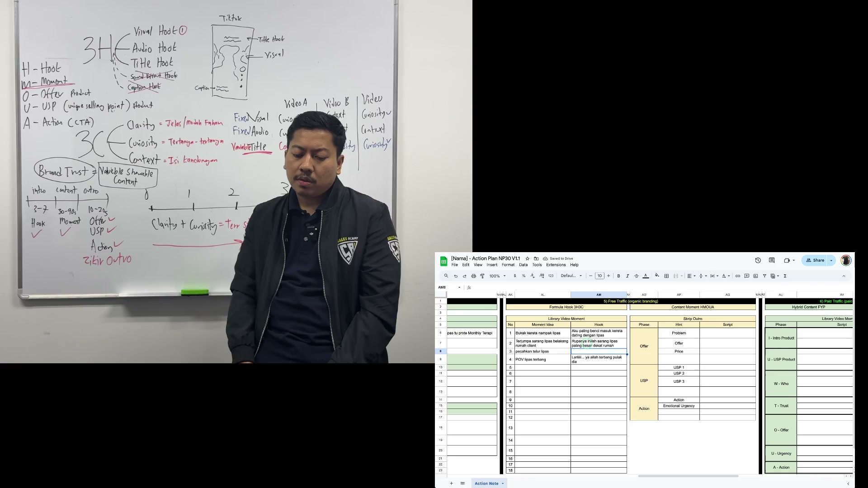
Task: Activate the paint format tool
Action: coord(482,276)
